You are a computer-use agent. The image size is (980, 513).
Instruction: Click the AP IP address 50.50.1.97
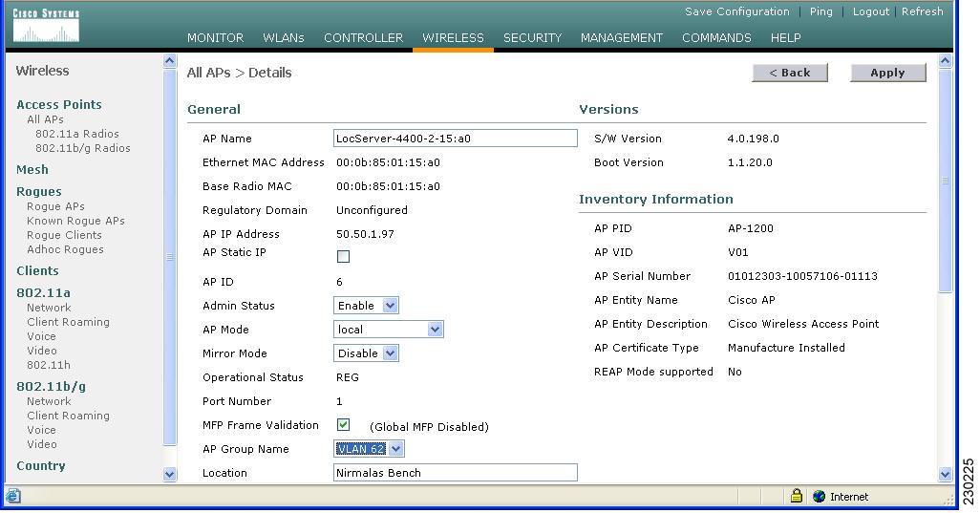[365, 234]
